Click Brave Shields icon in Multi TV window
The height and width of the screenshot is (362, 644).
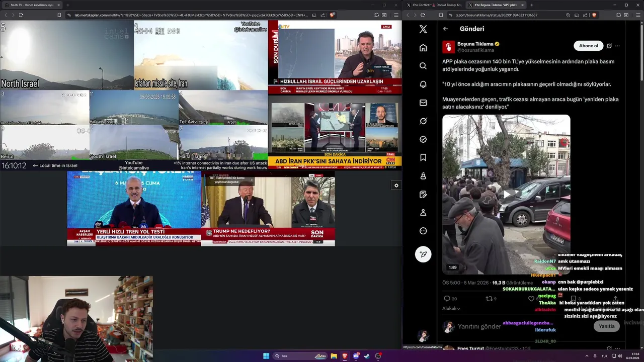tap(332, 15)
